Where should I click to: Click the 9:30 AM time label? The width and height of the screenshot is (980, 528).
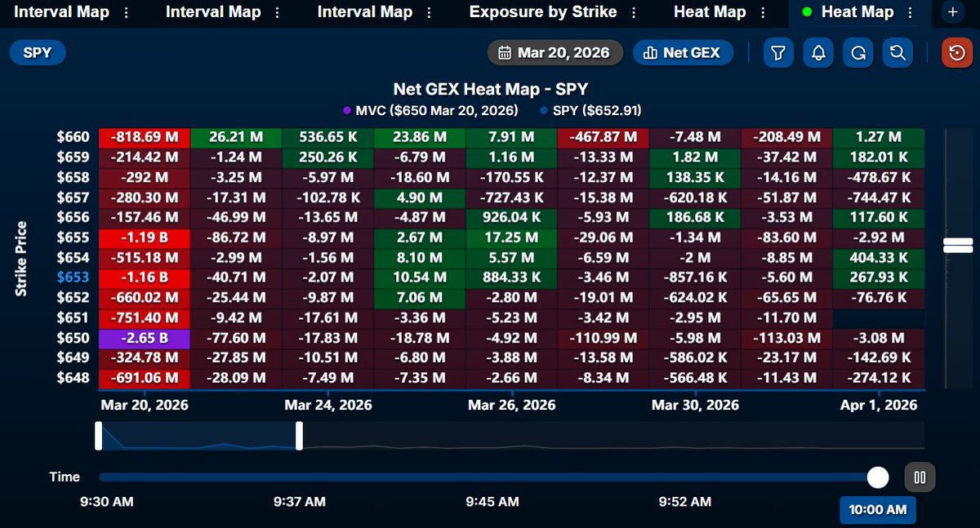pyautogui.click(x=106, y=502)
